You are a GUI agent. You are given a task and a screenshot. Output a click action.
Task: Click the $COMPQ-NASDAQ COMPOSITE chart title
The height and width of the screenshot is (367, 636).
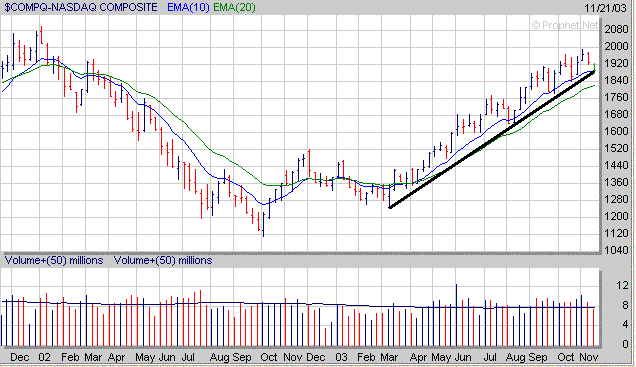coord(81,7)
